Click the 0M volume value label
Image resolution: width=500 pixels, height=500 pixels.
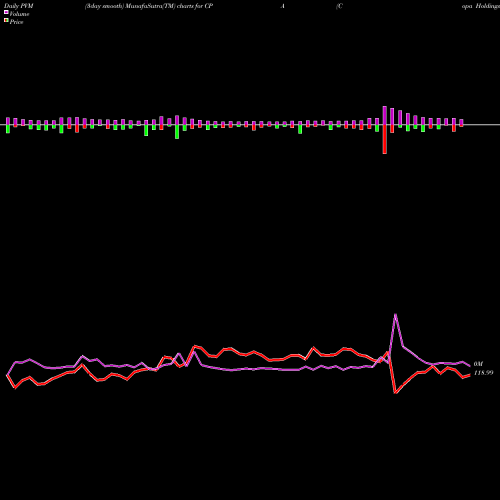click(478, 364)
